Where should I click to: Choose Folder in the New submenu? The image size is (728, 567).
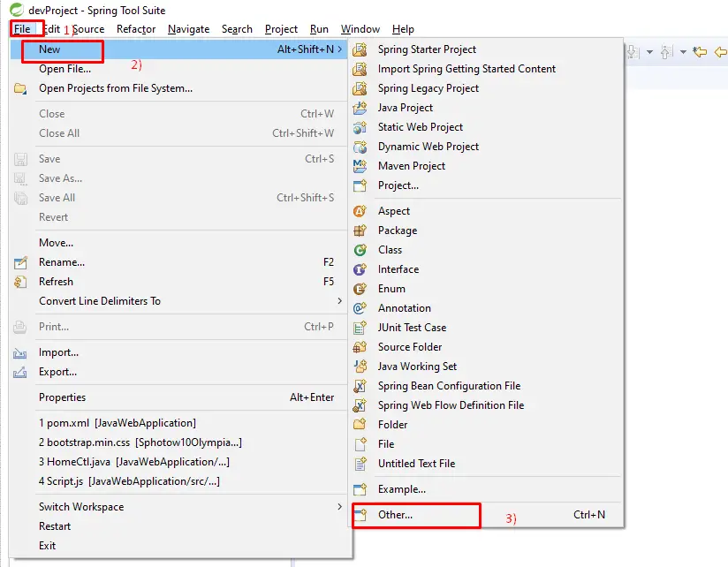coord(486,425)
